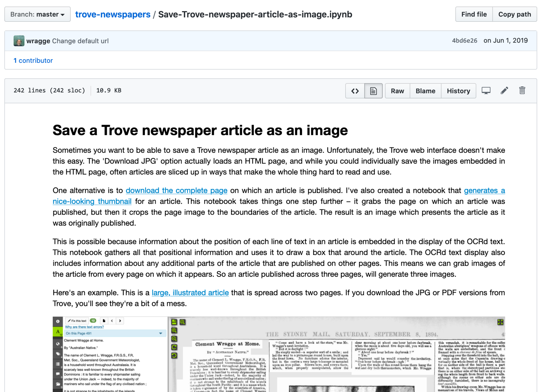541x392 pixels.
Task: Click the Clement Wragge at Home newspaper heading
Action: click(227, 344)
